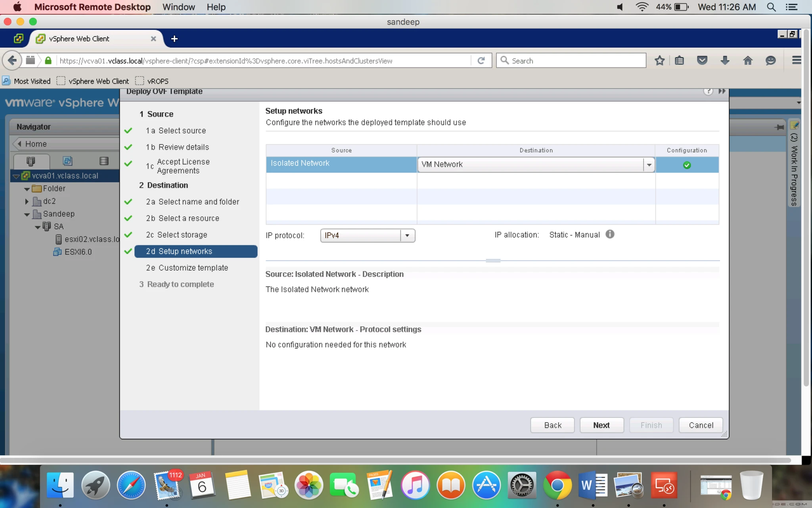Go to step 2a Select name and folder
This screenshot has height=508, width=812.
[x=192, y=202]
